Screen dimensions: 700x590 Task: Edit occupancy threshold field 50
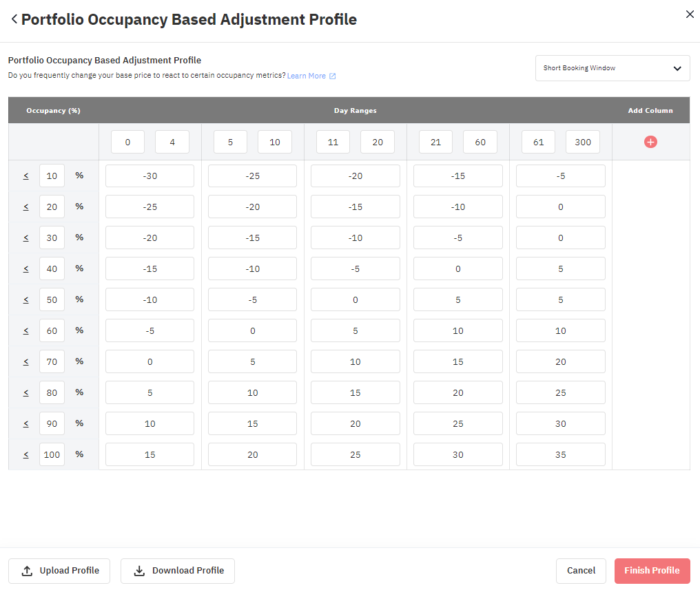pos(52,299)
